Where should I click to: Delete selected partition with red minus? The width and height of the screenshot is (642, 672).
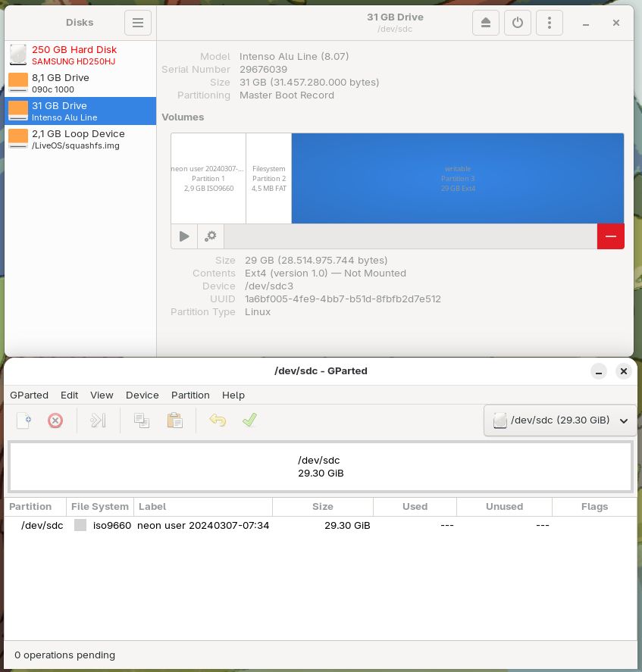click(x=611, y=236)
